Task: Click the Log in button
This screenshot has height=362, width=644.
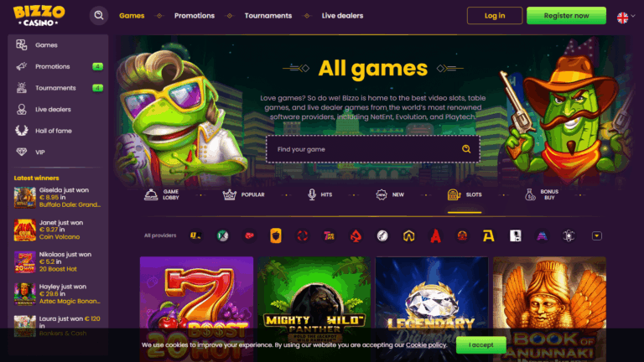Action: (495, 16)
